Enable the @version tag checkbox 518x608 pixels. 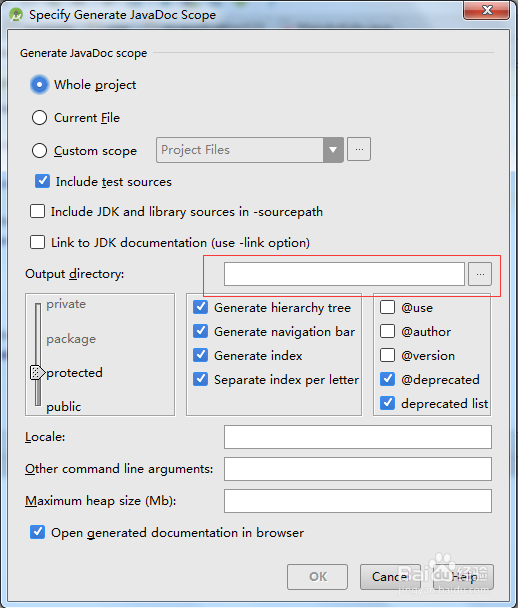tap(387, 355)
